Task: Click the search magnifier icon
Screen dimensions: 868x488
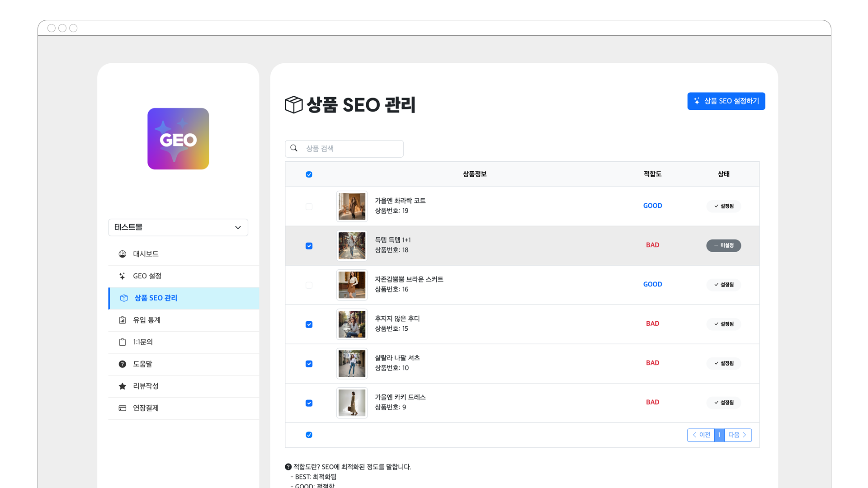Action: 294,148
